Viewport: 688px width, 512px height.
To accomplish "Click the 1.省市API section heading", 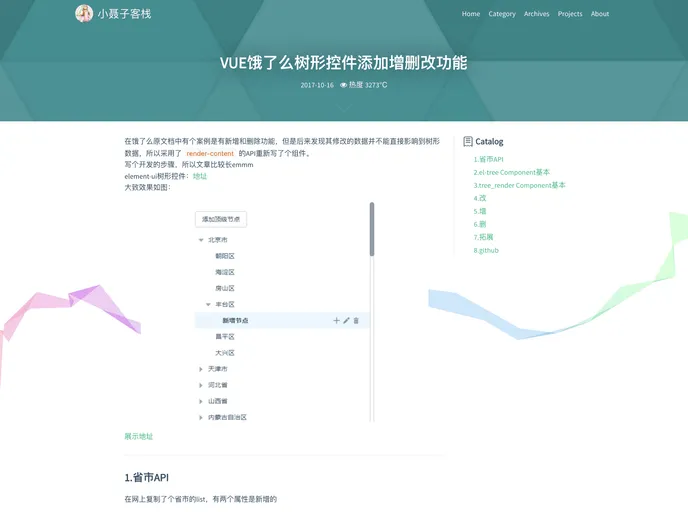I will click(147, 478).
